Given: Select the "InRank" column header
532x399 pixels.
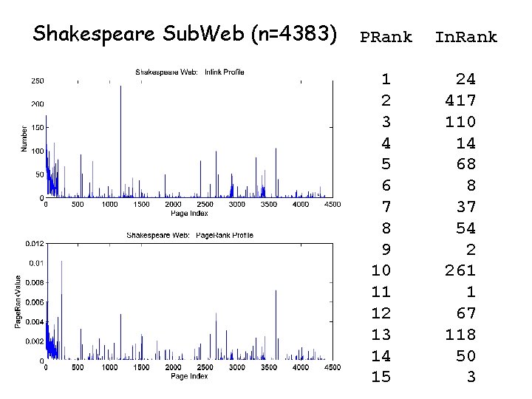Looking at the screenshot, I should (x=465, y=37).
